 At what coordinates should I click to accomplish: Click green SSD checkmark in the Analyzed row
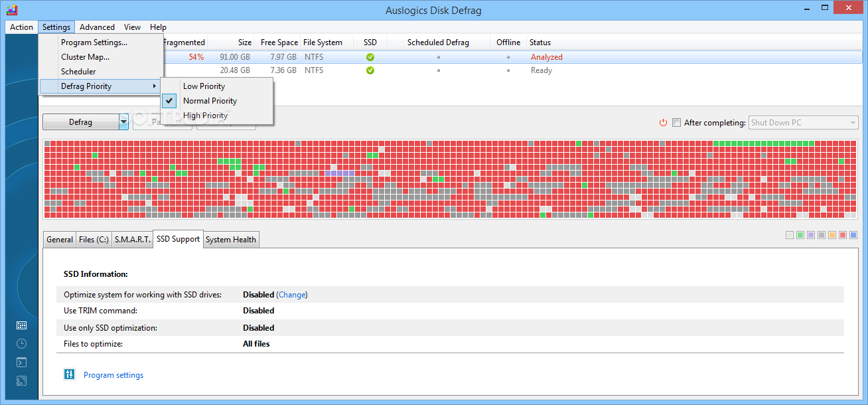click(370, 57)
